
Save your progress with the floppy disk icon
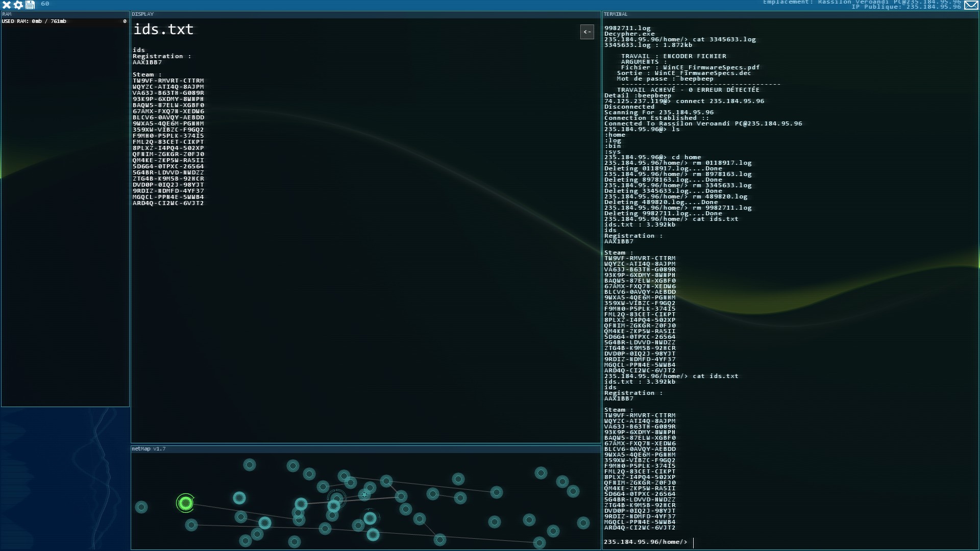30,5
